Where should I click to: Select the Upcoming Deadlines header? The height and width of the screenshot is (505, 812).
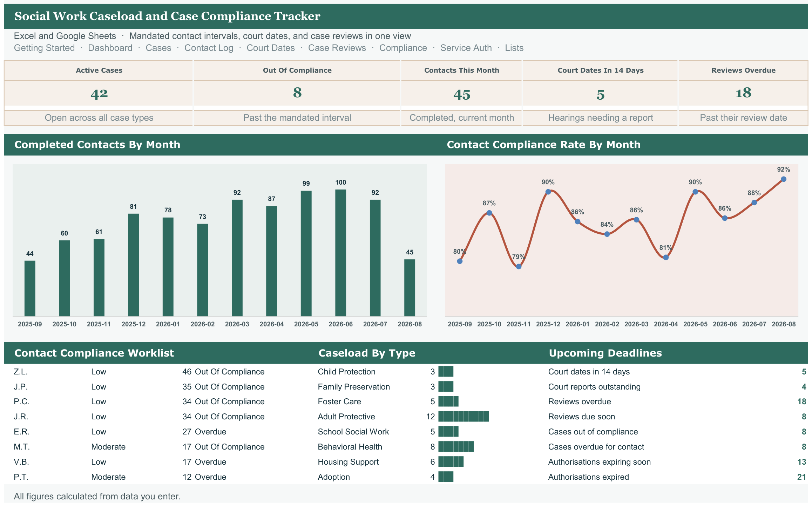point(605,353)
